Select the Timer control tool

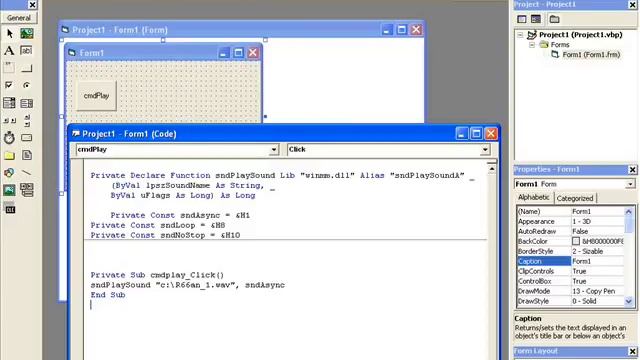(9, 138)
